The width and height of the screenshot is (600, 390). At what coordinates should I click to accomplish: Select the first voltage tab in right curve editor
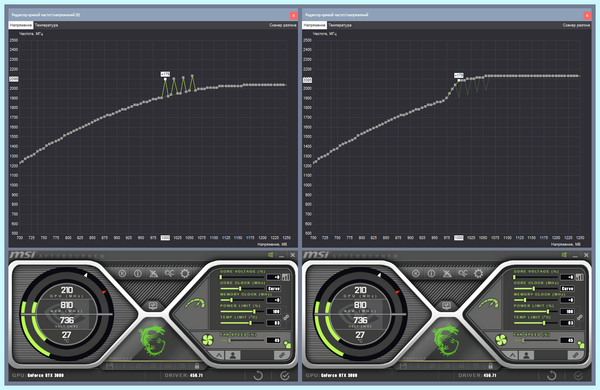314,25
